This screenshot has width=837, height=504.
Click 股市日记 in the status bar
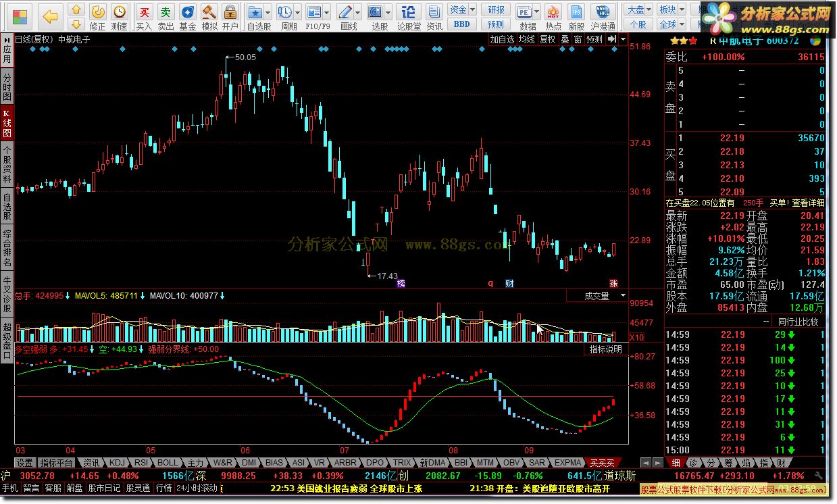pos(105,488)
